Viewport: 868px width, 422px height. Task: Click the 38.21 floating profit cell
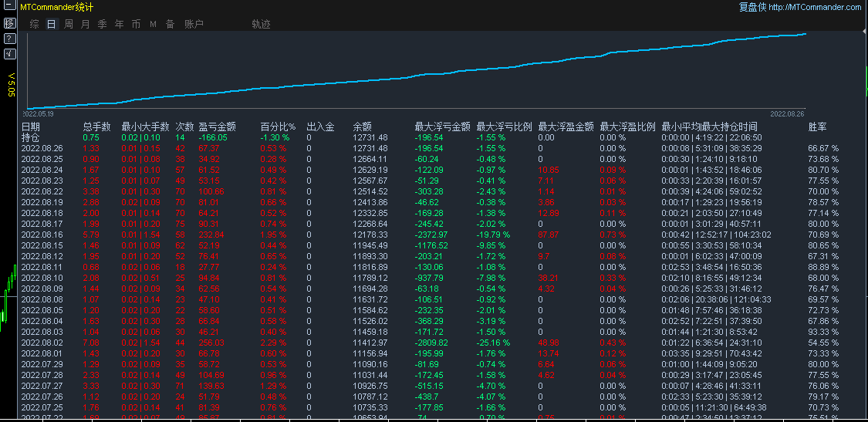(x=548, y=278)
